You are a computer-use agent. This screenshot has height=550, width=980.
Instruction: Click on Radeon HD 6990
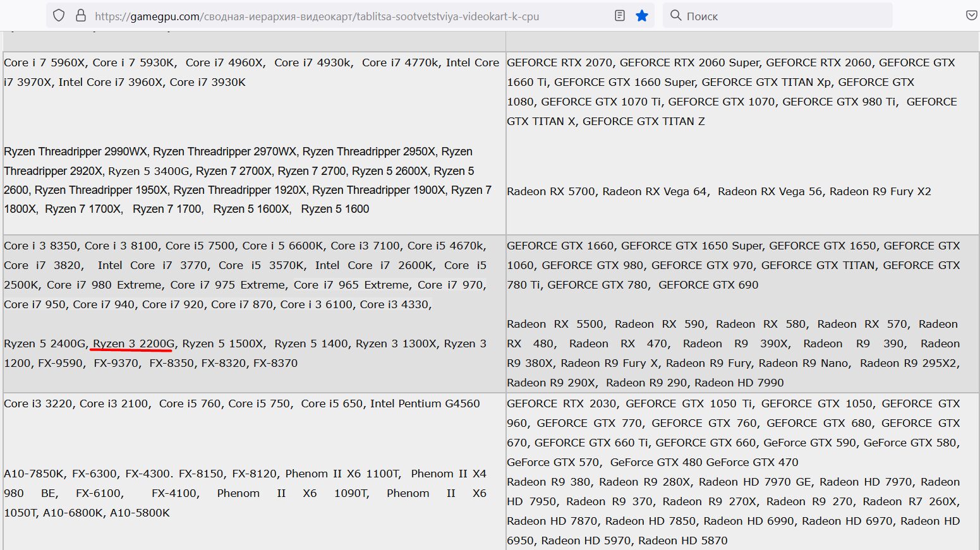point(749,521)
